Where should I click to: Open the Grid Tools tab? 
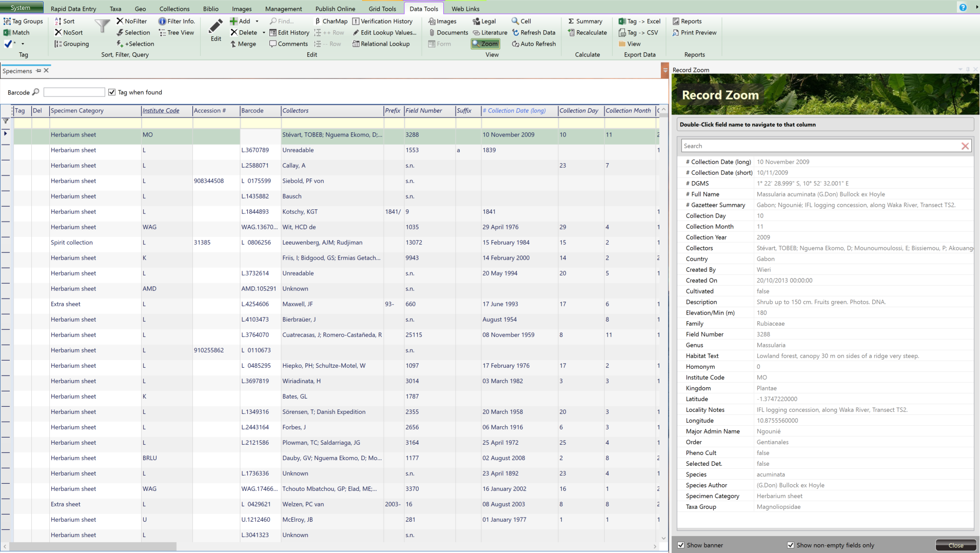382,9
